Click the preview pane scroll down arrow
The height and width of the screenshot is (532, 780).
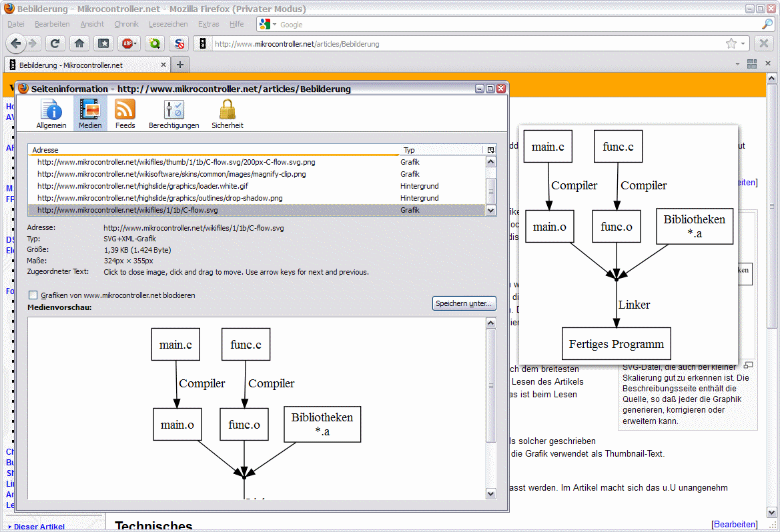click(x=490, y=494)
